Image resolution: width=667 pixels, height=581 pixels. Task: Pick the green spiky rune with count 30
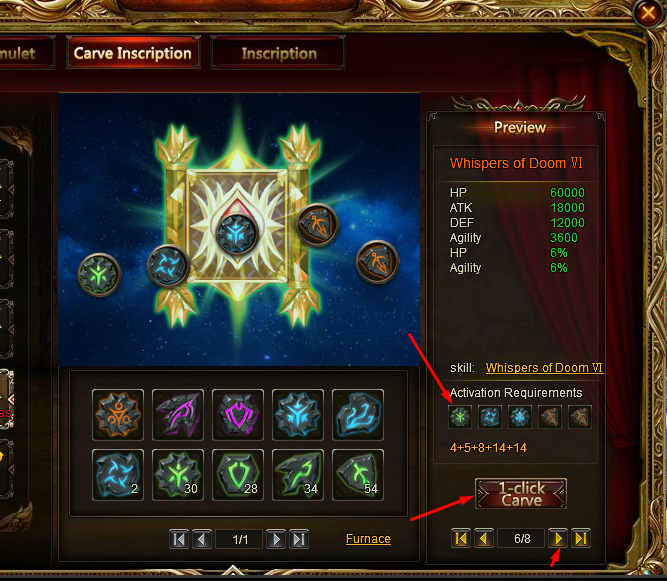tap(178, 475)
